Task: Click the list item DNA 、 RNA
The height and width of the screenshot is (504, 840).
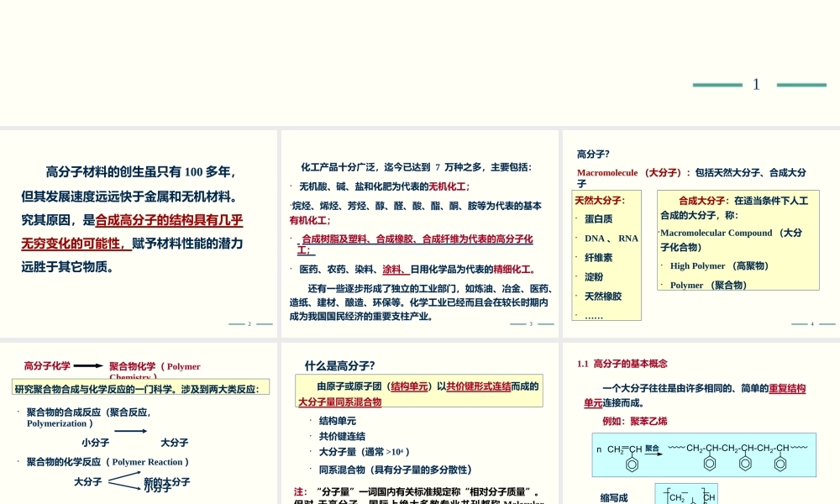Action: pyautogui.click(x=612, y=239)
